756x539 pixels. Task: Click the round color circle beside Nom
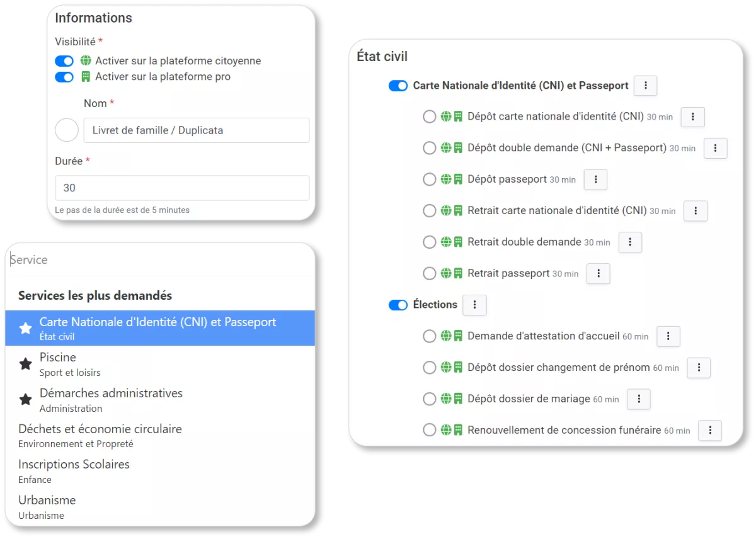tap(67, 130)
